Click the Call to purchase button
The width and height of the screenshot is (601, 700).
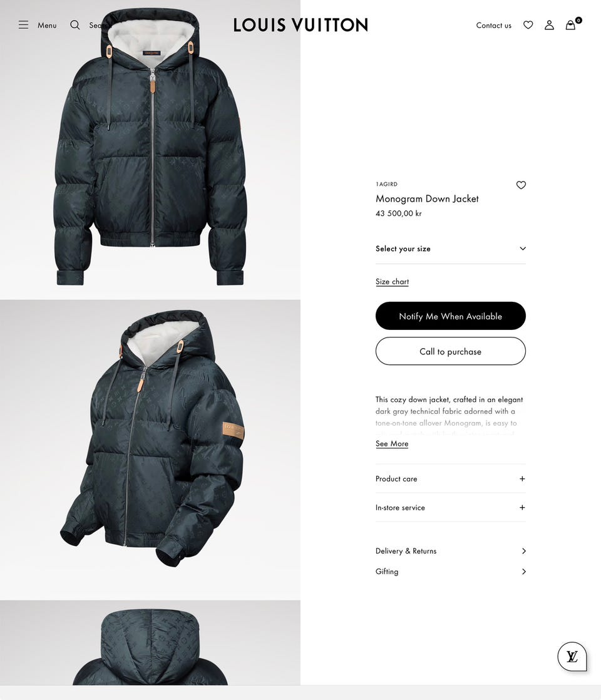coord(451,351)
